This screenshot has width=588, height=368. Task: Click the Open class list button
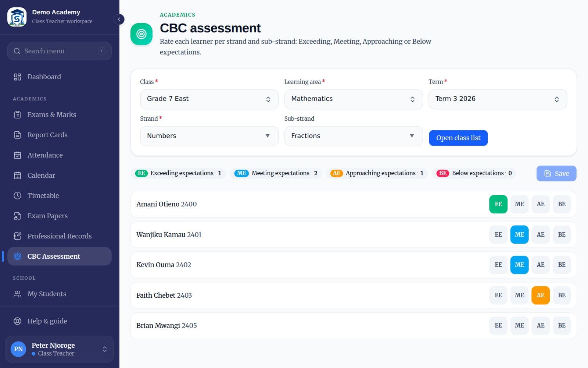[458, 138]
